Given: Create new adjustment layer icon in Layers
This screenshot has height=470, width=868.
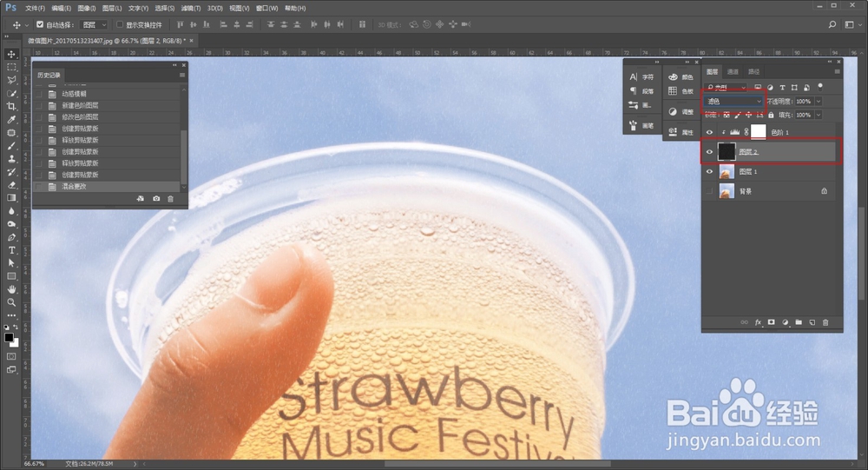Looking at the screenshot, I should pos(785,322).
